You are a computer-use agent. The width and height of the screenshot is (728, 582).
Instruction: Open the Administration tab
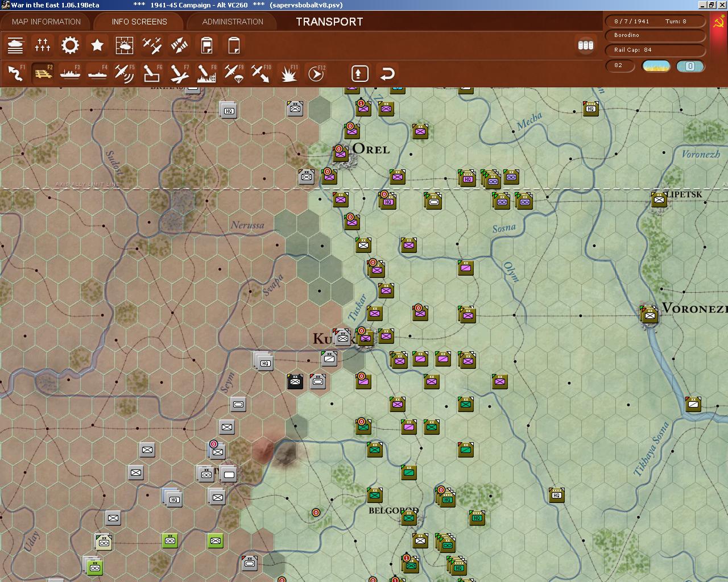pos(233,22)
